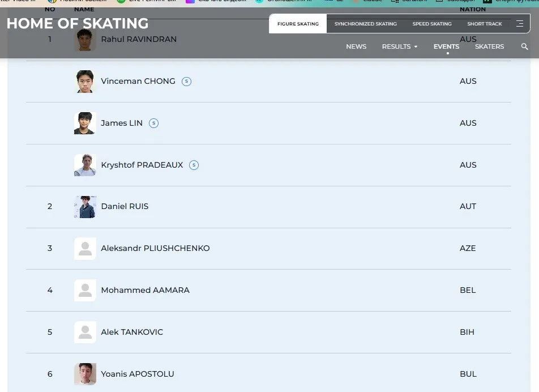Click entry number 5 for Alek TANKOVIC
This screenshot has width=539, height=392.
click(50, 332)
